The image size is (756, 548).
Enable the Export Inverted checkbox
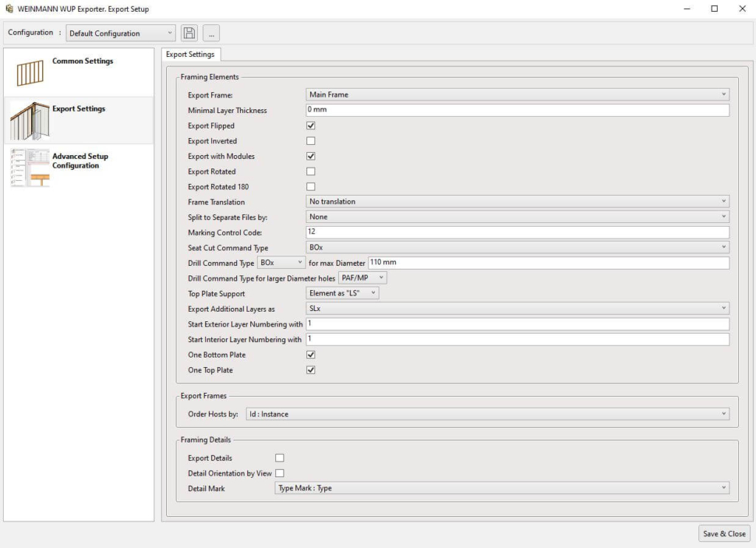pos(311,141)
